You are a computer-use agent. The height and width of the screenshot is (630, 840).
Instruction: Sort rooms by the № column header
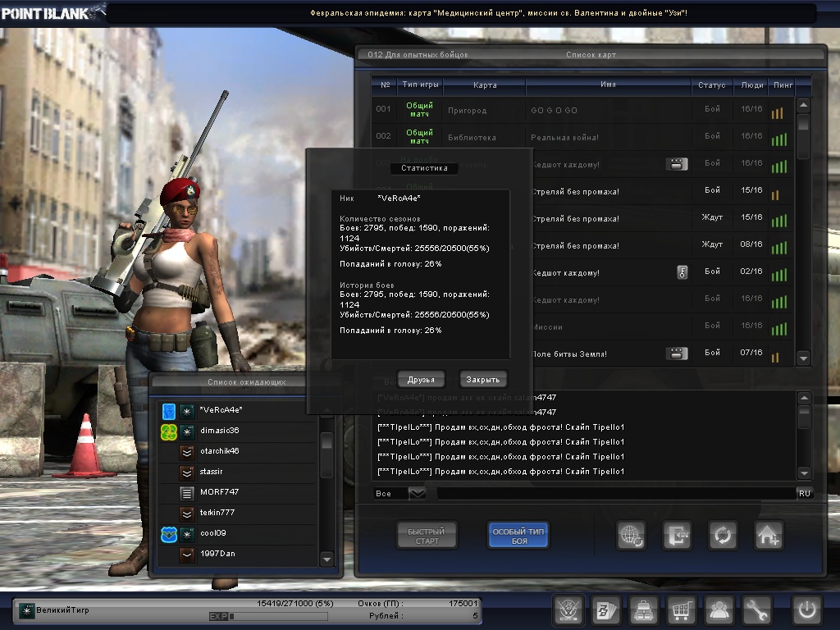[386, 84]
